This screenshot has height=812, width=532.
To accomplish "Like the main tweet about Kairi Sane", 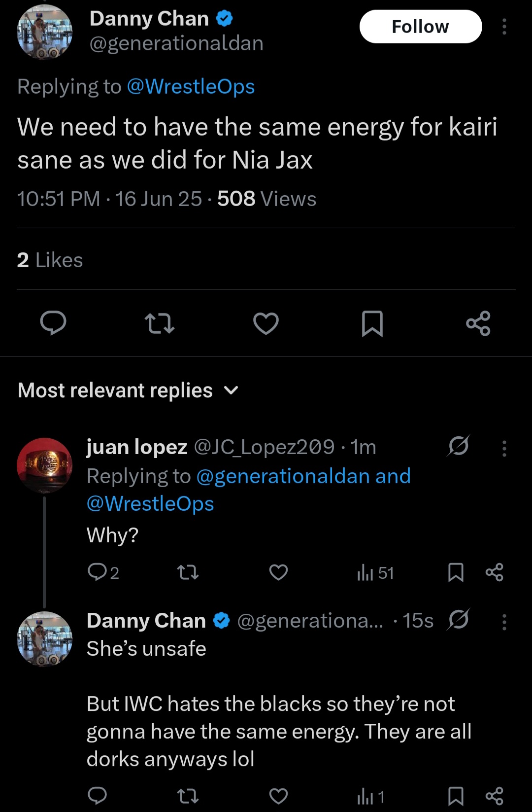I will pos(266,323).
